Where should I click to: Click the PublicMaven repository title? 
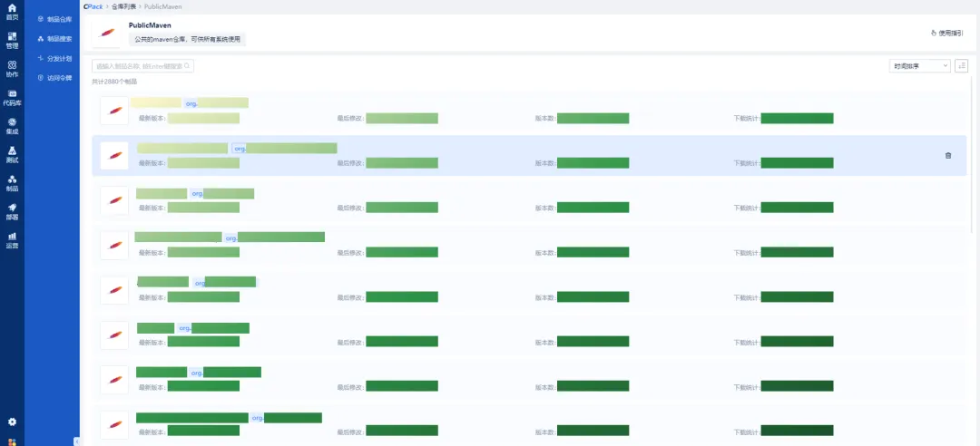pos(150,25)
